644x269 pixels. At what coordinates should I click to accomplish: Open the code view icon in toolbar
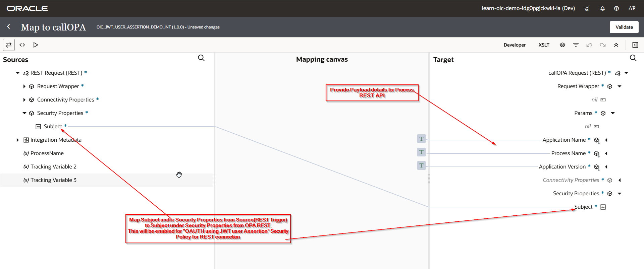pyautogui.click(x=22, y=45)
